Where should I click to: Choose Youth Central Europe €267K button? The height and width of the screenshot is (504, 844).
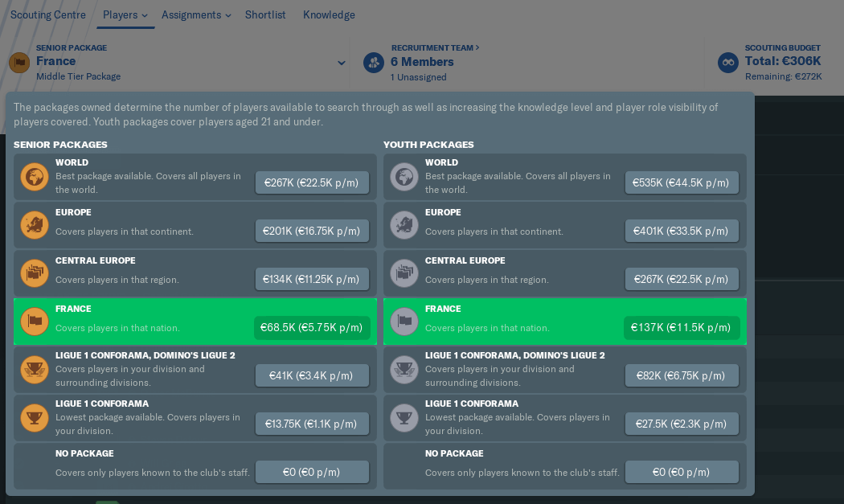point(682,279)
